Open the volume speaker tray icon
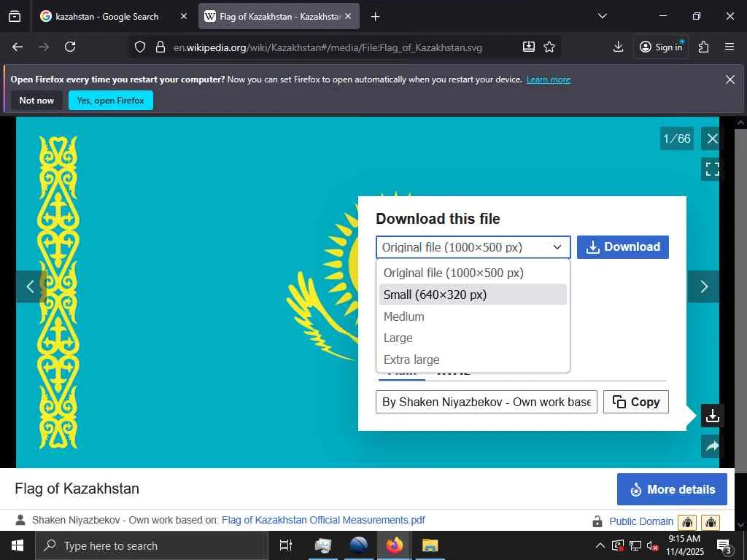The height and width of the screenshot is (560, 747). pos(652,545)
